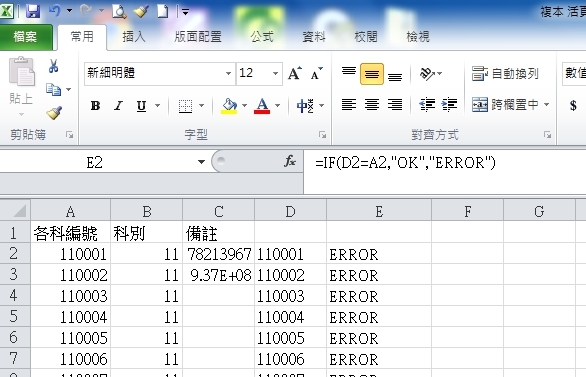Switch to Home (常用) tab
The width and height of the screenshot is (586, 377).
(x=82, y=37)
